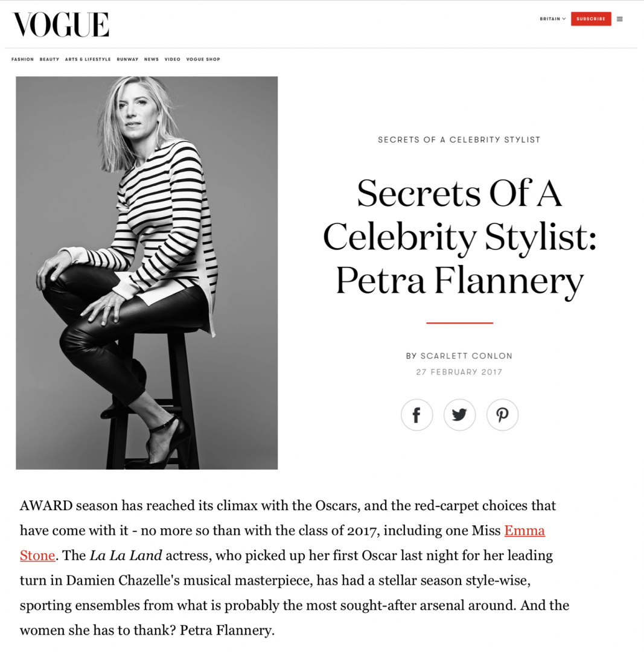Click the Secrets Of A Celebrity Stylist category label
Image resolution: width=644 pixels, height=652 pixels.
click(459, 139)
